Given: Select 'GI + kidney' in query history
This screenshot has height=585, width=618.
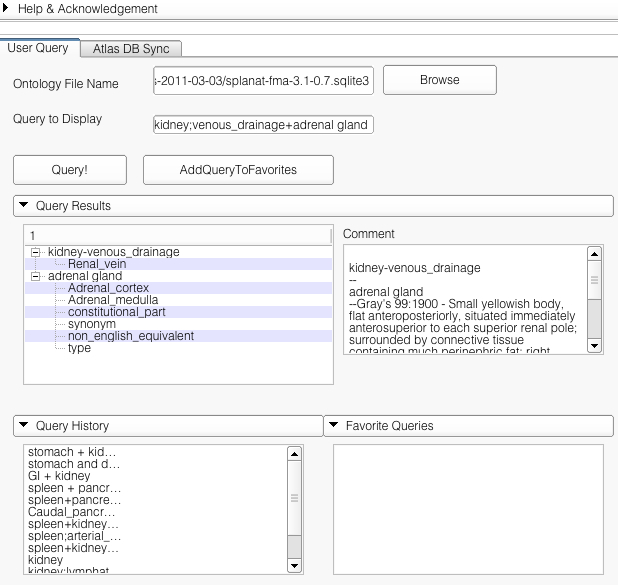Looking at the screenshot, I should (59, 477).
